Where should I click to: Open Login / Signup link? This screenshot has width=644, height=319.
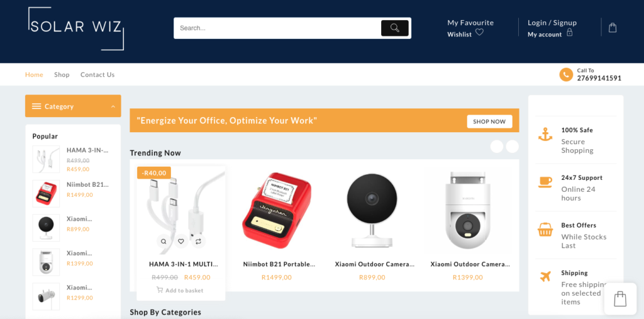pyautogui.click(x=552, y=23)
